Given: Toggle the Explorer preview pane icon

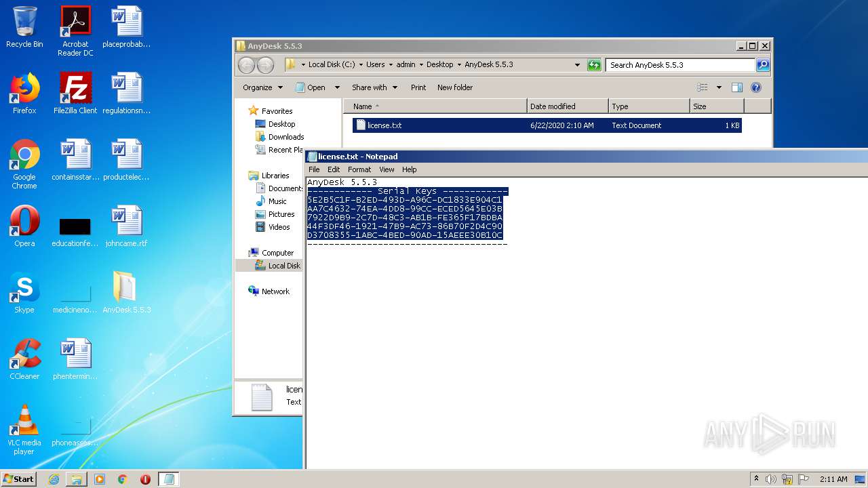Looking at the screenshot, I should click(737, 87).
